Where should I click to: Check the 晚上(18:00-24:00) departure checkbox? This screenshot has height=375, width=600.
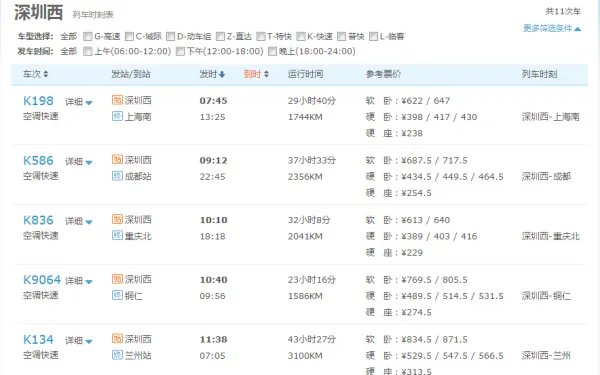point(272,51)
